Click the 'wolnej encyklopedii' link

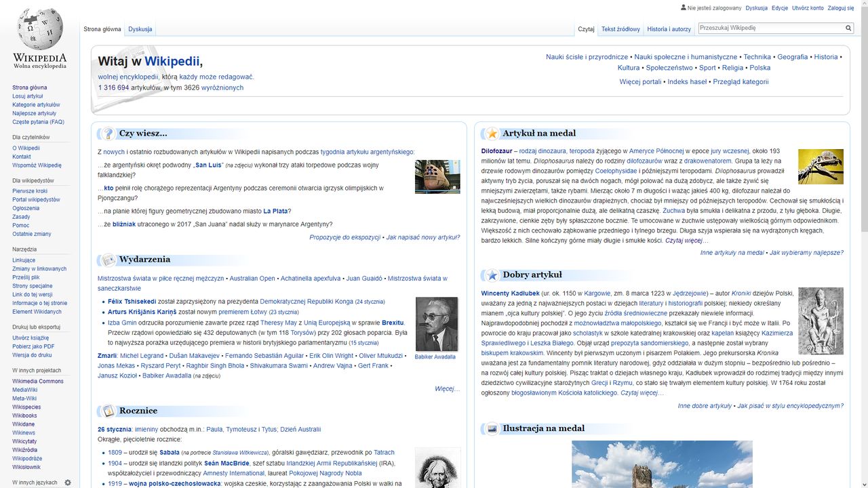point(128,77)
